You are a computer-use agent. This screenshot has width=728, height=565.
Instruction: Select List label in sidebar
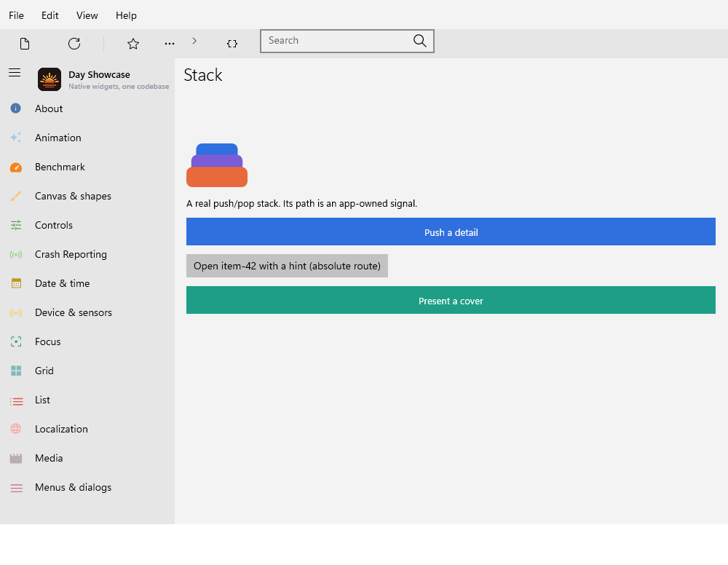[42, 400]
